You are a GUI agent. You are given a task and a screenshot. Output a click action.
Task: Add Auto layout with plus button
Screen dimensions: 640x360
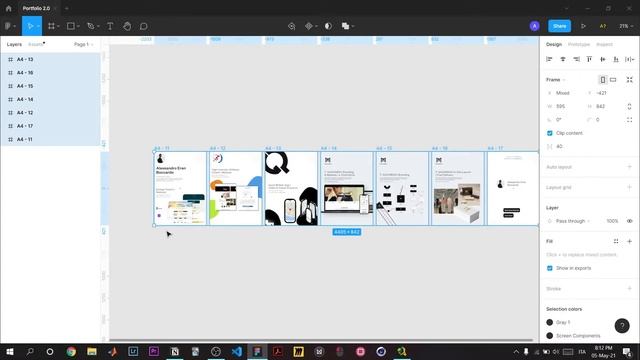click(x=629, y=167)
